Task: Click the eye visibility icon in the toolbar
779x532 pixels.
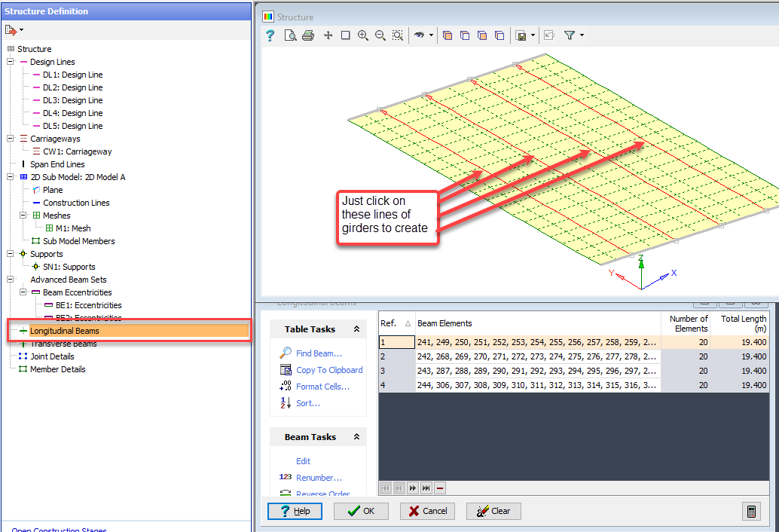Action: coord(420,35)
